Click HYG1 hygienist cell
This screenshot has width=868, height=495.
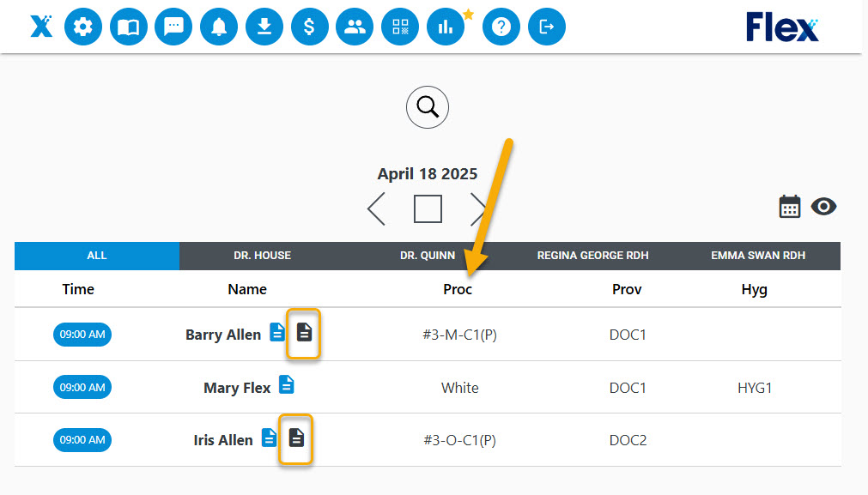tap(755, 388)
